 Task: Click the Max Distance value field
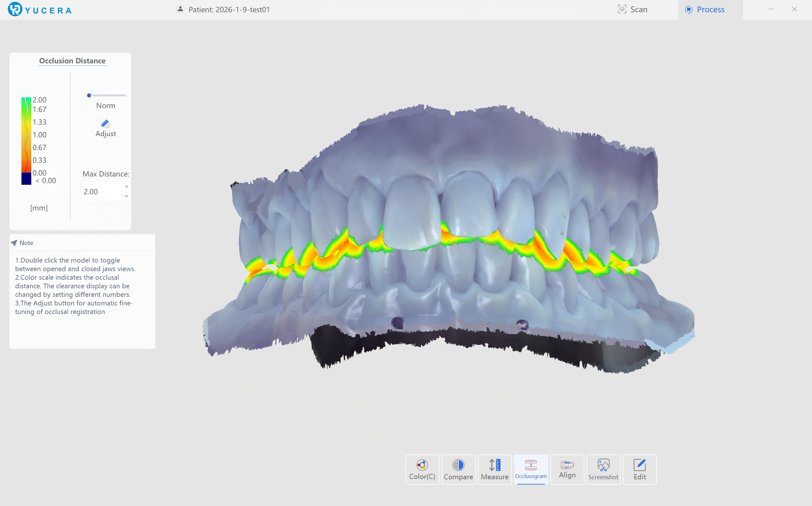(100, 191)
